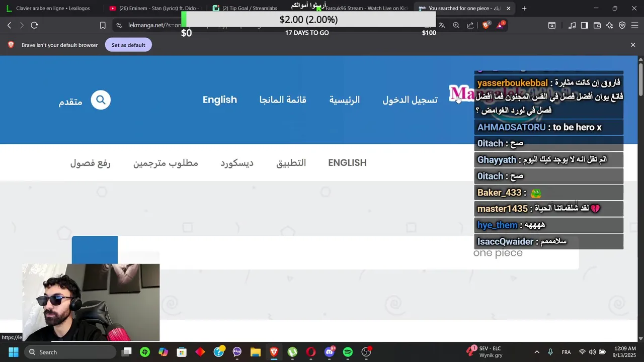Switch FRA keyboard language indicator
644x362 pixels.
pyautogui.click(x=566, y=352)
